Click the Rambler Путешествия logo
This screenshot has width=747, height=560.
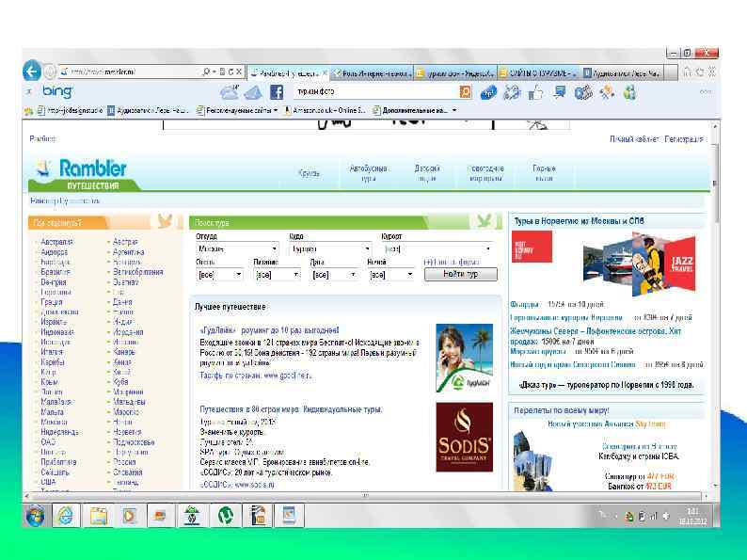[84, 174]
